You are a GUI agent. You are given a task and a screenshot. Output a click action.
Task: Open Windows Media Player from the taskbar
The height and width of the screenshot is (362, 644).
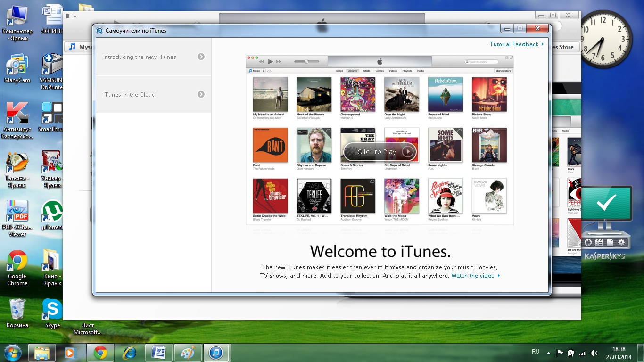point(71,353)
